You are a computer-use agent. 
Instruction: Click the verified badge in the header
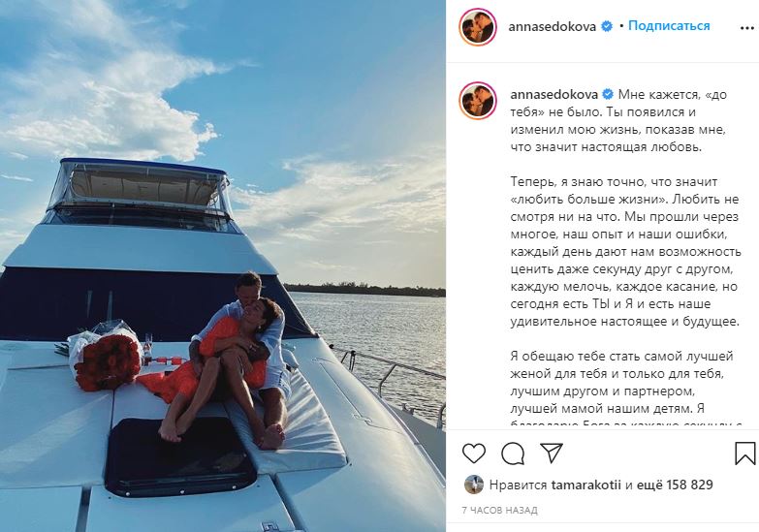(607, 26)
